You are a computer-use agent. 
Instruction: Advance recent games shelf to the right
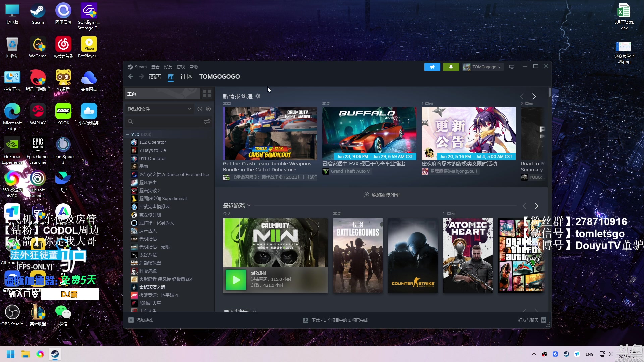click(x=536, y=206)
